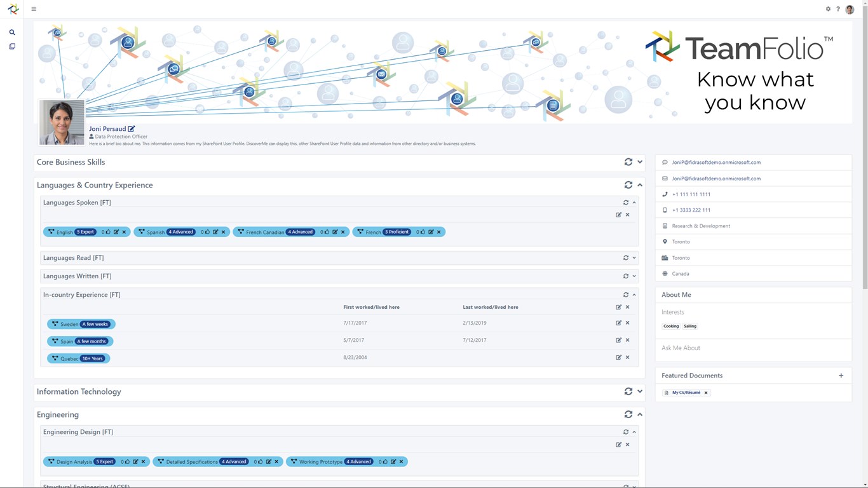
Task: Open the hamburger navigation menu
Action: click(34, 9)
